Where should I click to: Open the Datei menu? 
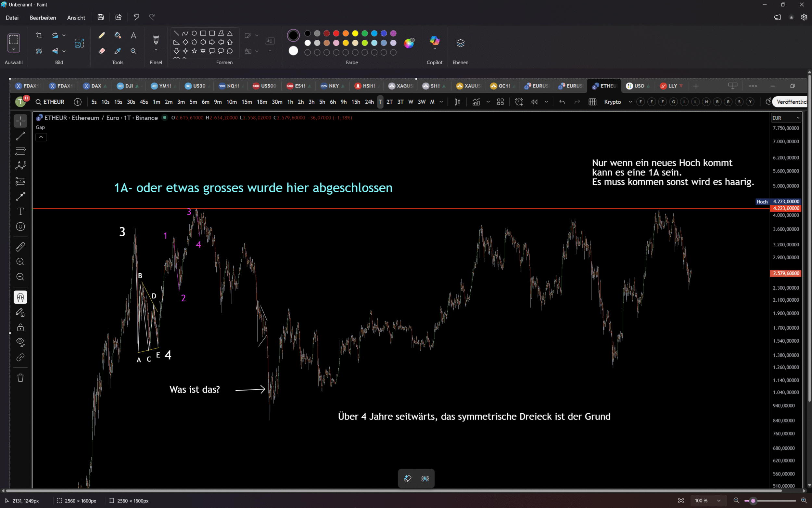click(12, 18)
